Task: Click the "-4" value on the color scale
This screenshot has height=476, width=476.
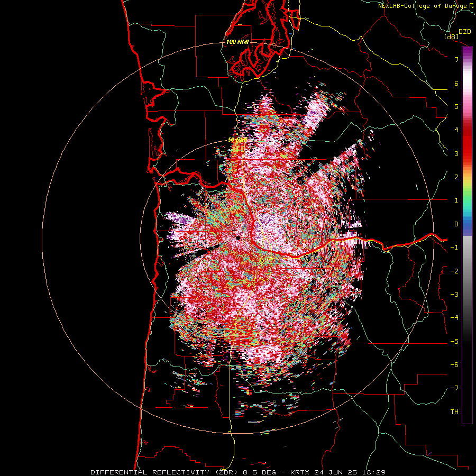Action: point(454,318)
